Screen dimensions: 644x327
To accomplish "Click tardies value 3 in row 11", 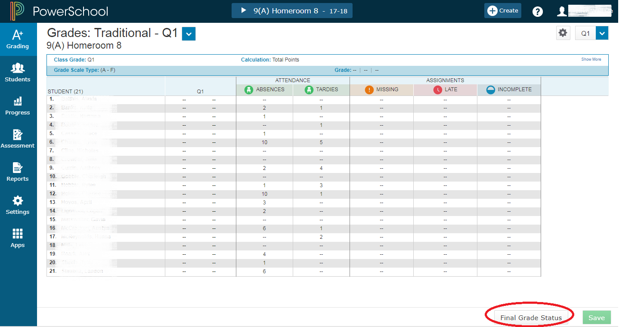I will point(321,185).
